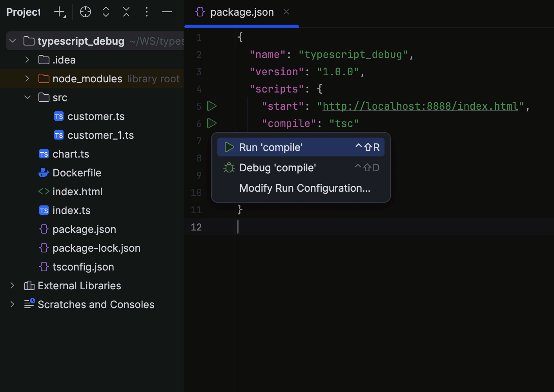Run the 'start' script gutter icon

pyautogui.click(x=212, y=106)
